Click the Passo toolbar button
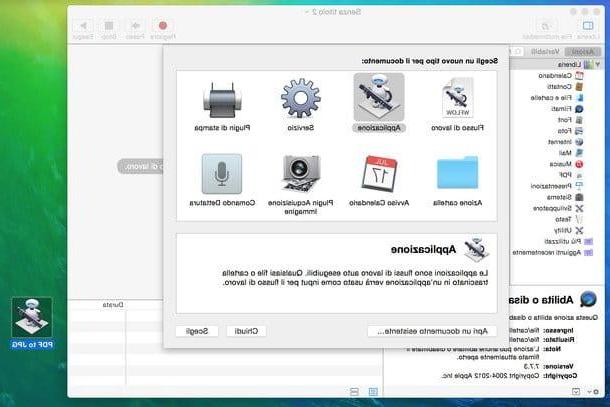This screenshot has height=407, width=610. tap(135, 29)
